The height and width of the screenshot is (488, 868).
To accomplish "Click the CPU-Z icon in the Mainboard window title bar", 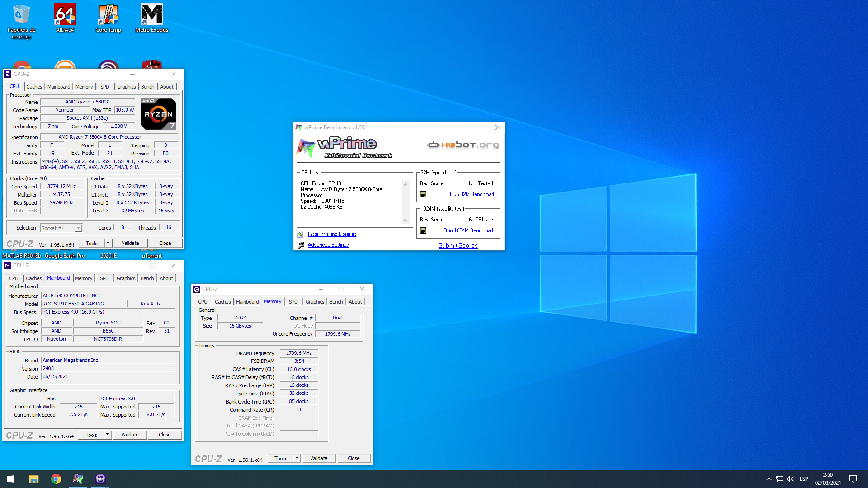I will pyautogui.click(x=7, y=266).
